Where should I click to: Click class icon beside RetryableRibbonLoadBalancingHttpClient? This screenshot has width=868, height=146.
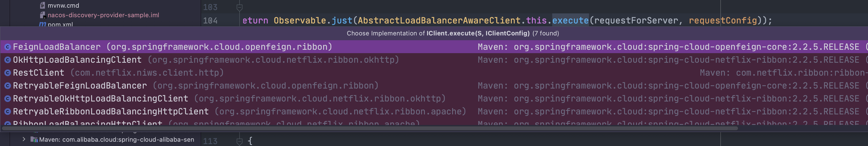tap(7, 111)
